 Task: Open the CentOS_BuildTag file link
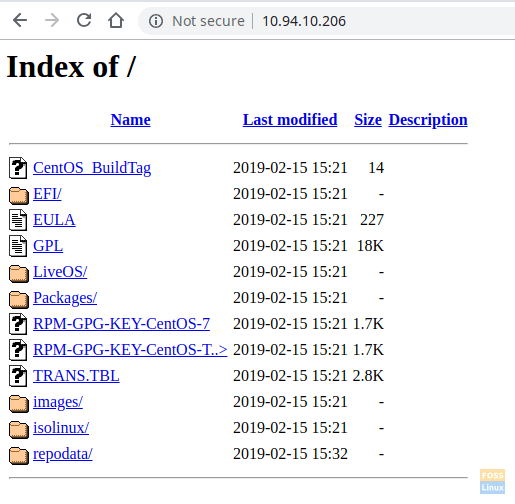(92, 168)
